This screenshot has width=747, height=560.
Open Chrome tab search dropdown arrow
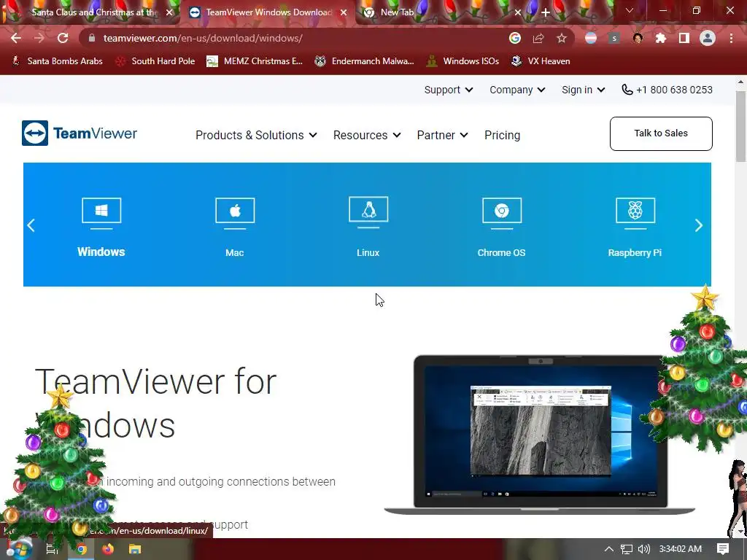[630, 10]
